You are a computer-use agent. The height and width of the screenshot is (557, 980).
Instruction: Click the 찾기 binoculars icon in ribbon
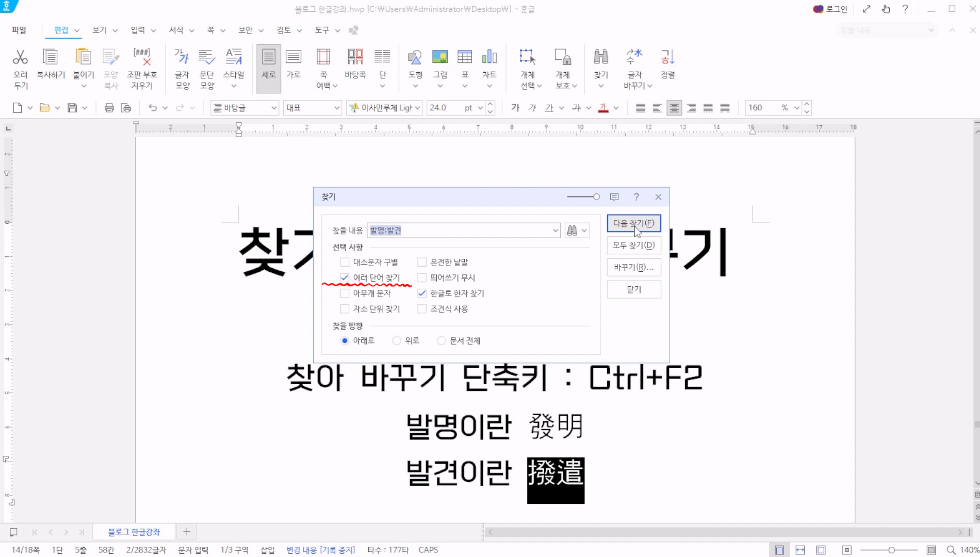pyautogui.click(x=601, y=57)
